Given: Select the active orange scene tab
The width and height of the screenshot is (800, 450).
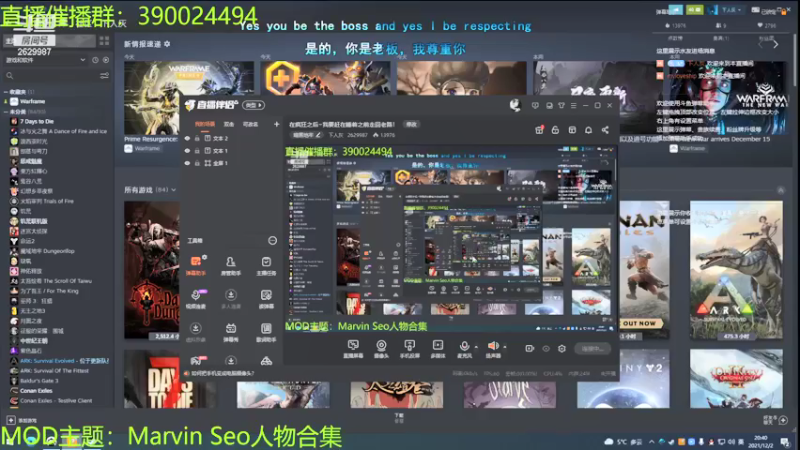Looking at the screenshot, I should pos(205,124).
